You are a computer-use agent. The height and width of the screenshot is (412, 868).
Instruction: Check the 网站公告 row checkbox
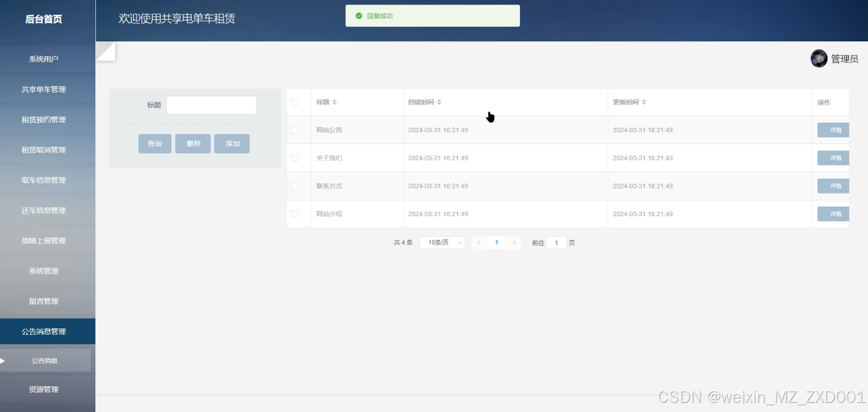pyautogui.click(x=295, y=130)
